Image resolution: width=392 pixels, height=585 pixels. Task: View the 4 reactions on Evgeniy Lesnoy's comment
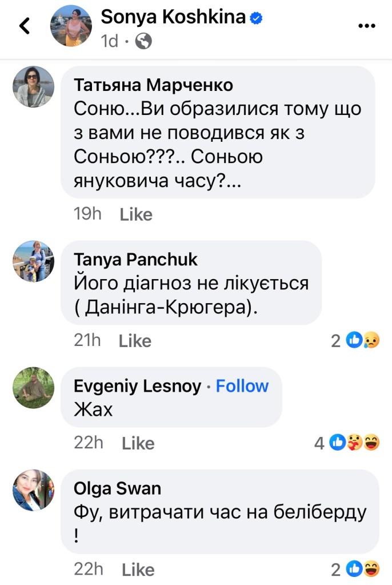pos(347,443)
